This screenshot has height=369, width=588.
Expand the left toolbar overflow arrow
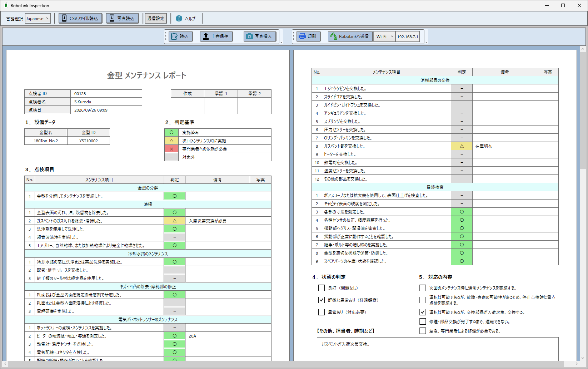click(x=281, y=42)
